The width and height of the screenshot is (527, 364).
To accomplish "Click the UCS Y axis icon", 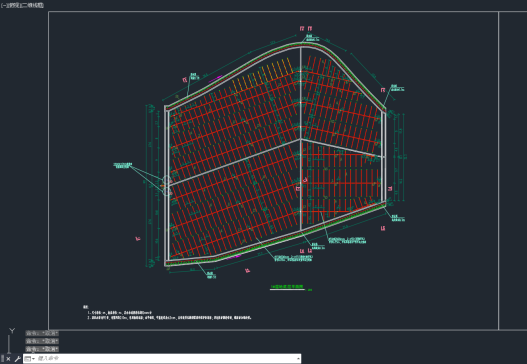I will tap(12, 331).
